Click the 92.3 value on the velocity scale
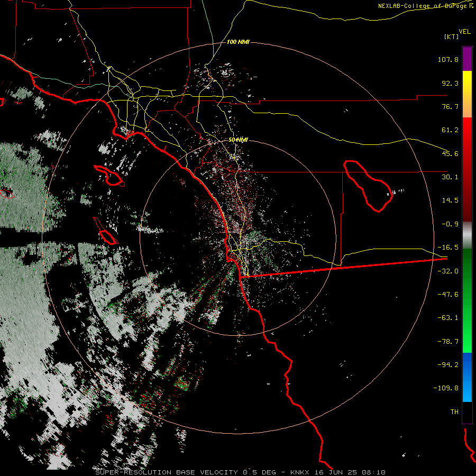The image size is (476, 476). (x=450, y=83)
